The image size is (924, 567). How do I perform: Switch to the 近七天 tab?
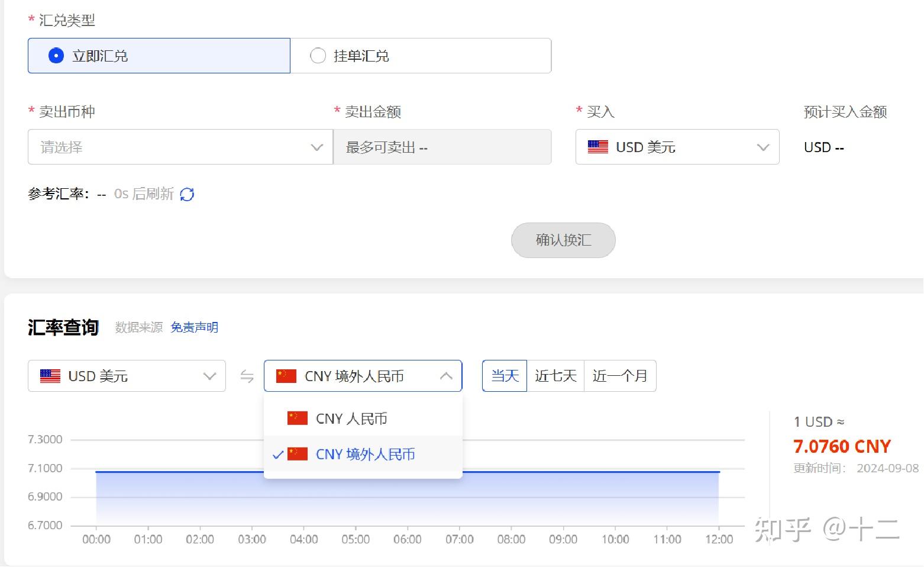(x=555, y=375)
